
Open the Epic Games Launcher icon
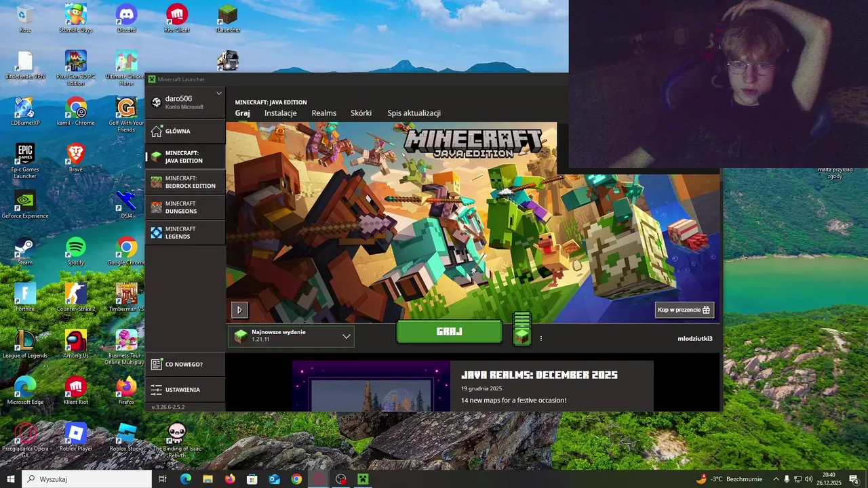25,161
